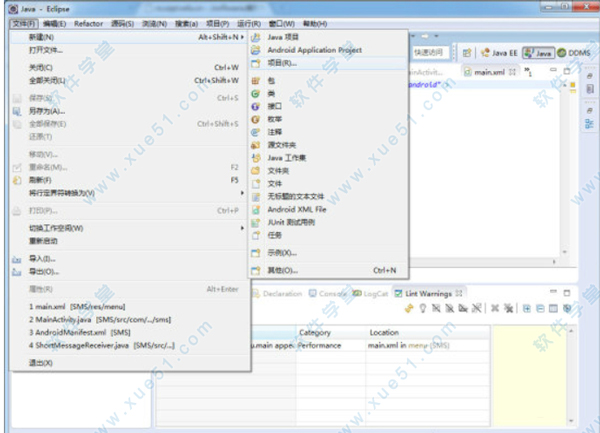The width and height of the screenshot is (600, 433).
Task: Select Java project icon in New submenu
Action: tap(256, 37)
